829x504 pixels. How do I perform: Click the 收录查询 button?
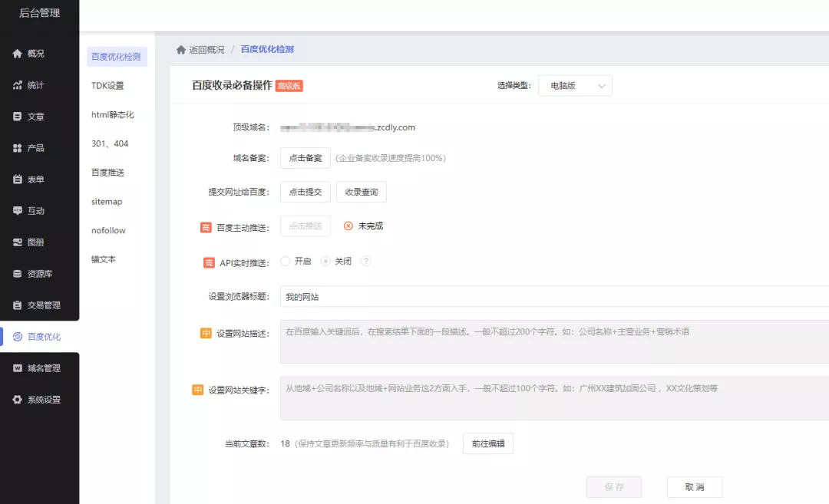361,192
